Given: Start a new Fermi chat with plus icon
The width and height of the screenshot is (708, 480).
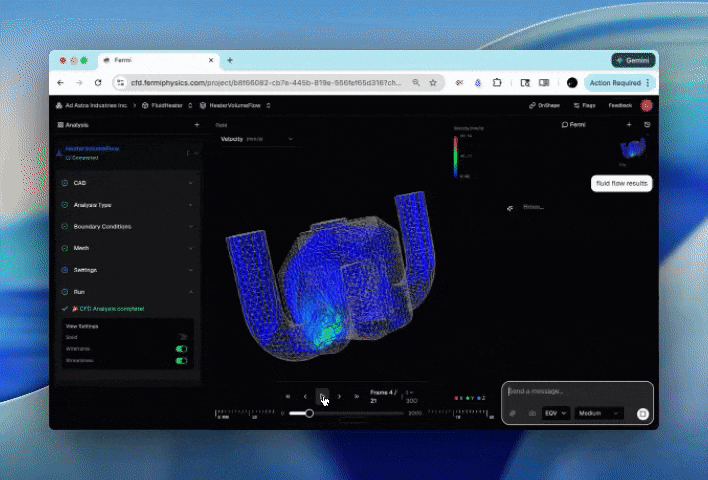Looking at the screenshot, I should 629,125.
